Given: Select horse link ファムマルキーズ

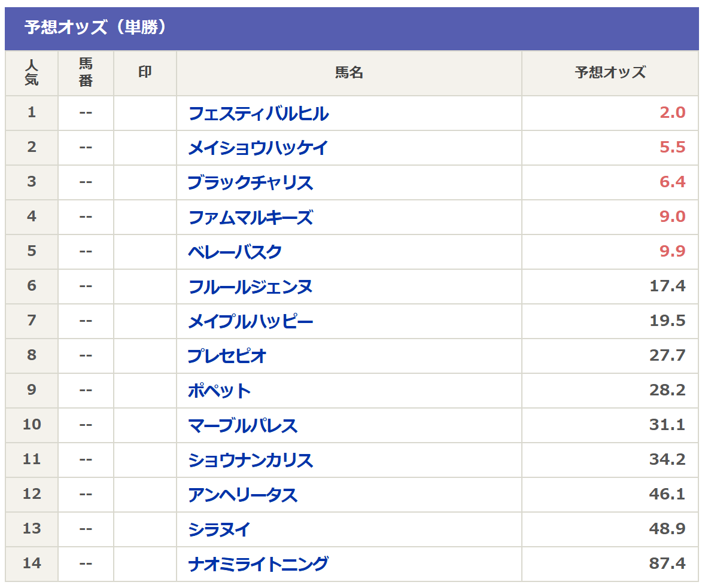Looking at the screenshot, I should (250, 217).
